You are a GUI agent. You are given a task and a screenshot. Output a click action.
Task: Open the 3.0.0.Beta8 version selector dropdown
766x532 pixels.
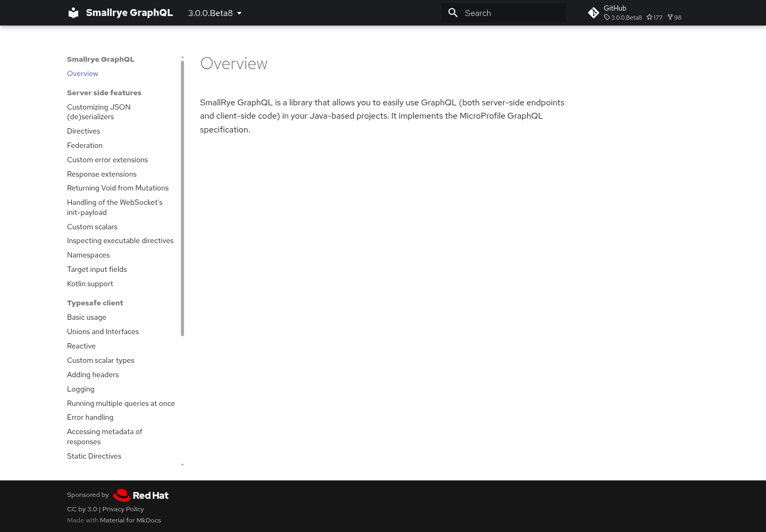[215, 13]
